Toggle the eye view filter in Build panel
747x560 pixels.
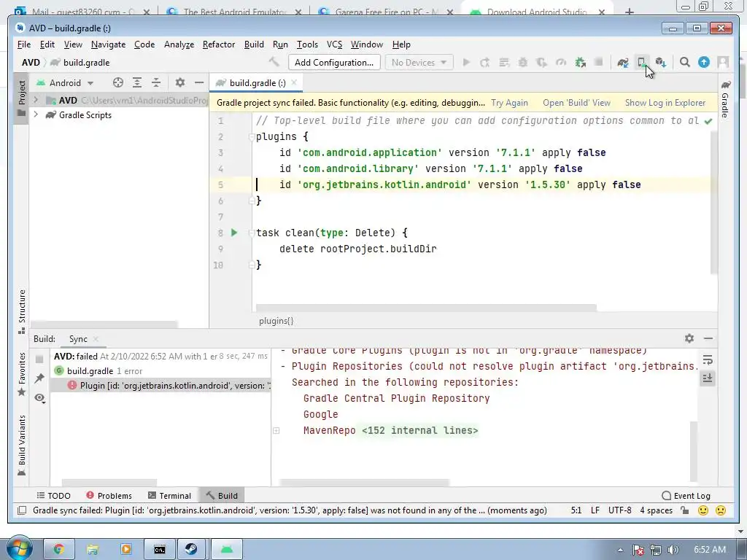(39, 397)
